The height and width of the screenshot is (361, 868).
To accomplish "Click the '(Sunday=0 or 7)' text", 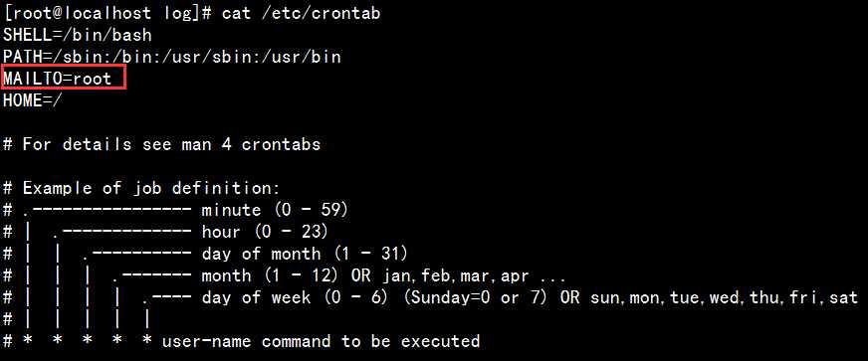I will coord(476,297).
